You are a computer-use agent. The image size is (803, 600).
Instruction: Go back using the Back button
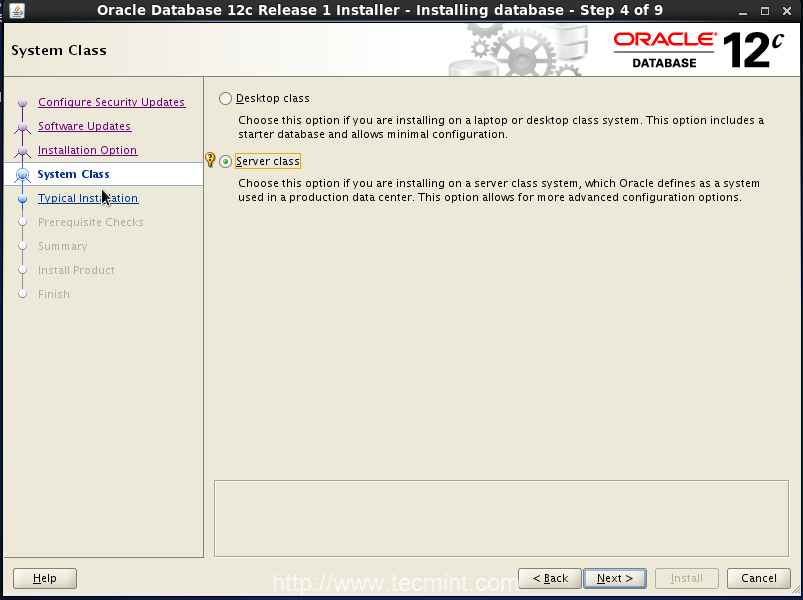click(550, 578)
